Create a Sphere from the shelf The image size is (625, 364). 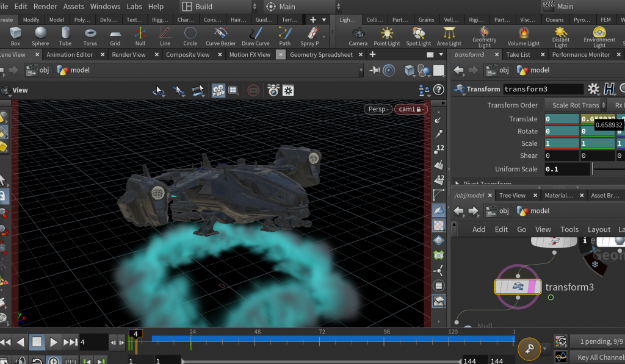[40, 36]
